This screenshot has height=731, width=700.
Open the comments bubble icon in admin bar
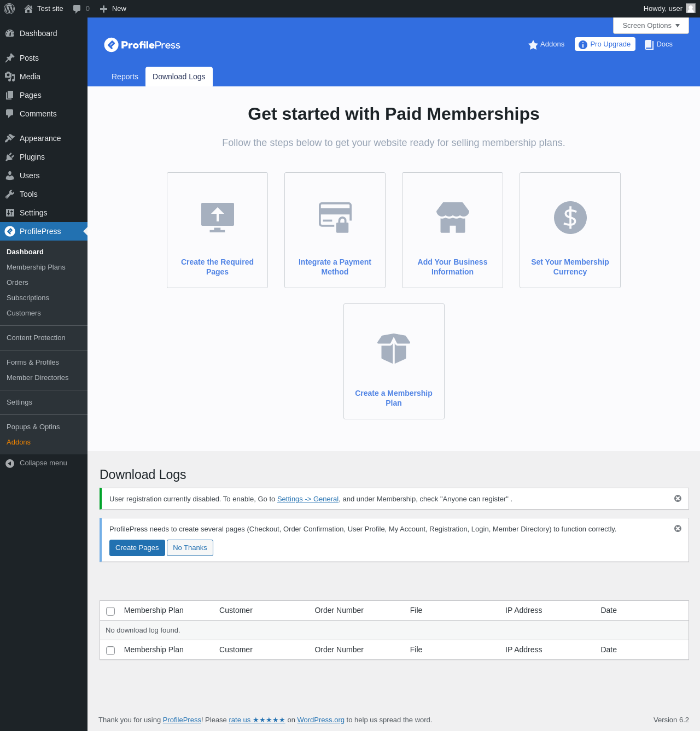coord(77,9)
